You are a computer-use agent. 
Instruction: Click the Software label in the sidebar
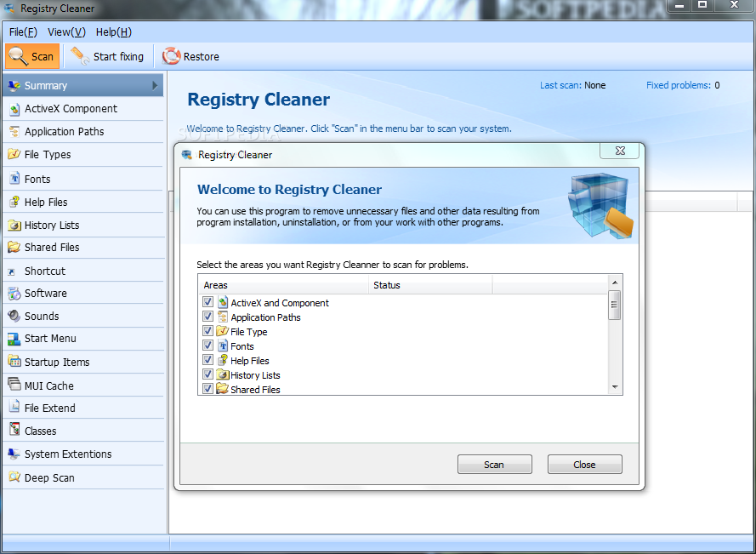[46, 293]
